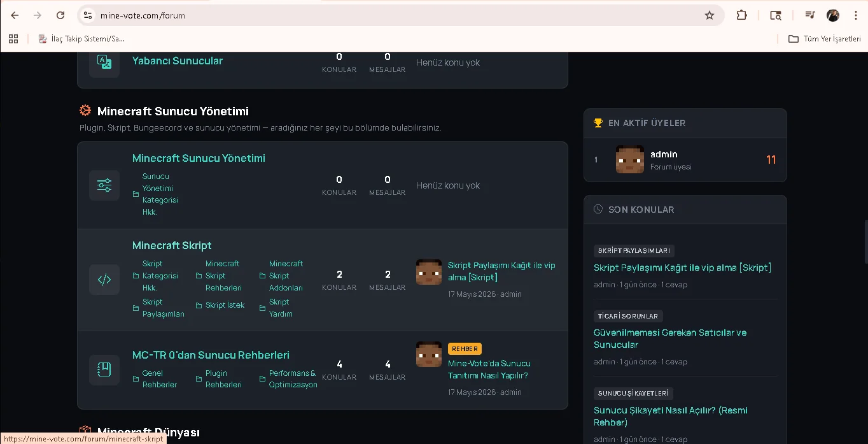This screenshot has width=868, height=444.
Task: Click folder icon beside Skript Yardım
Action: [x=263, y=308]
